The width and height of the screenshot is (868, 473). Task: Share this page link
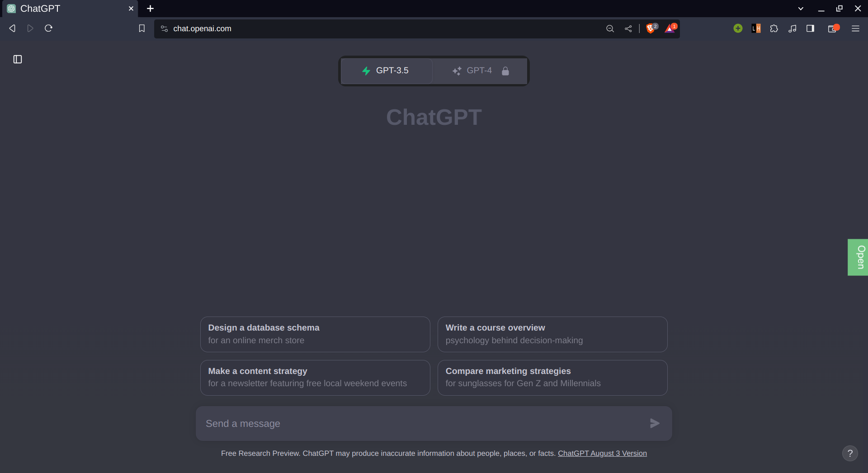(x=628, y=28)
